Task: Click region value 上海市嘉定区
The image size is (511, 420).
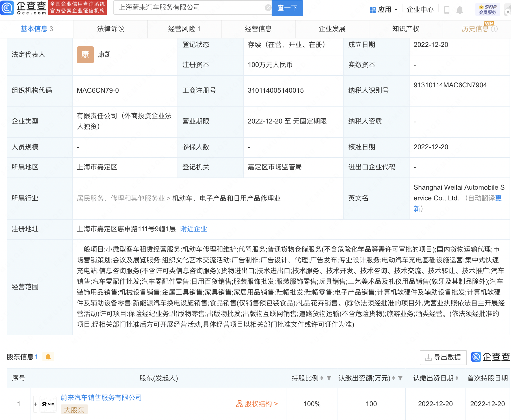Action: pyautogui.click(x=97, y=167)
